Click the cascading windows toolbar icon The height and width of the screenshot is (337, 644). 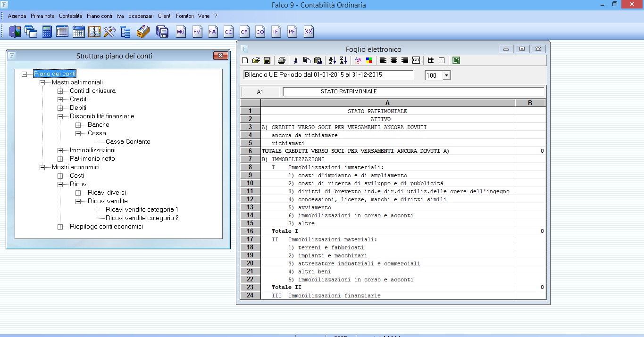(x=31, y=32)
